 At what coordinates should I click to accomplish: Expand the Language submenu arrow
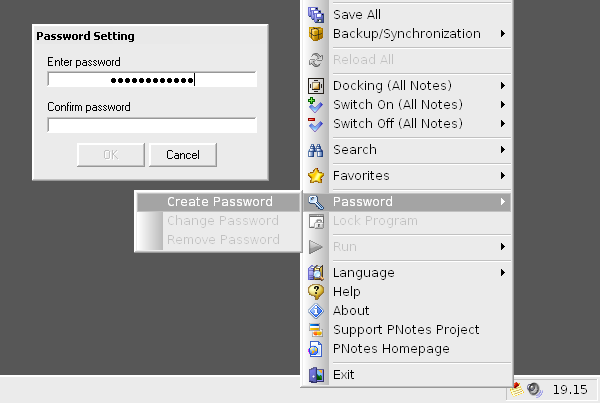pos(501,273)
